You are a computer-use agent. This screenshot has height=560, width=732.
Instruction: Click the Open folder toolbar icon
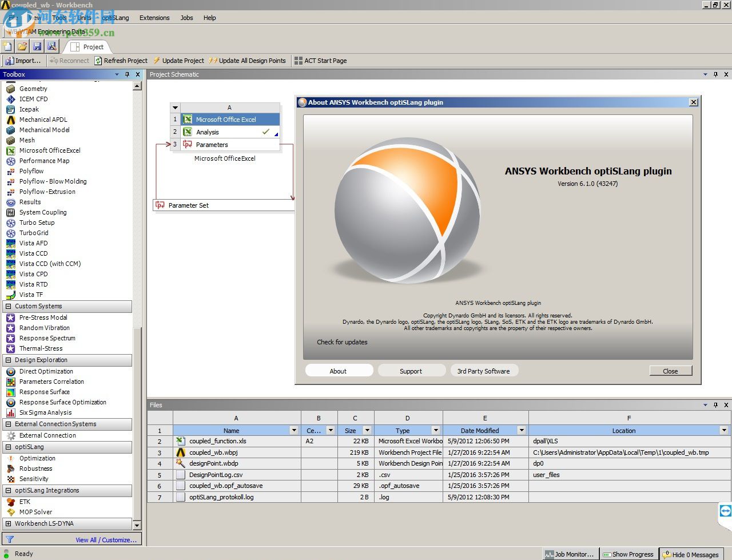coord(22,46)
